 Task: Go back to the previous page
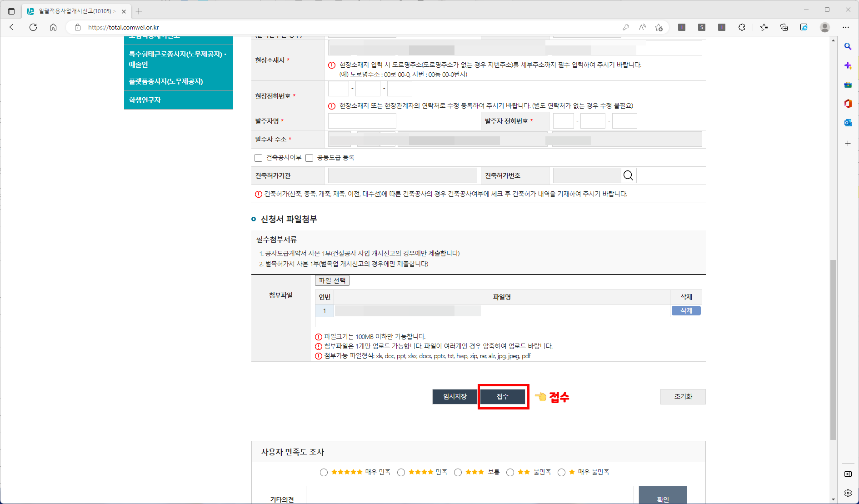(13, 27)
